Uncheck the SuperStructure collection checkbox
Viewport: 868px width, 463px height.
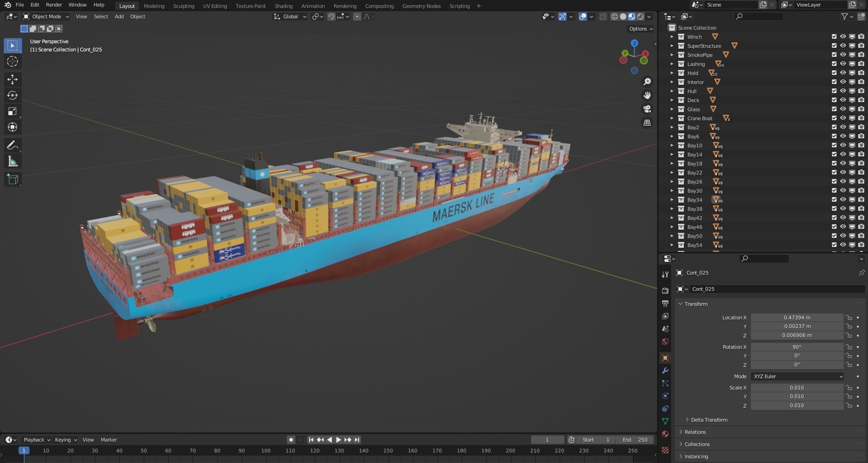point(834,46)
